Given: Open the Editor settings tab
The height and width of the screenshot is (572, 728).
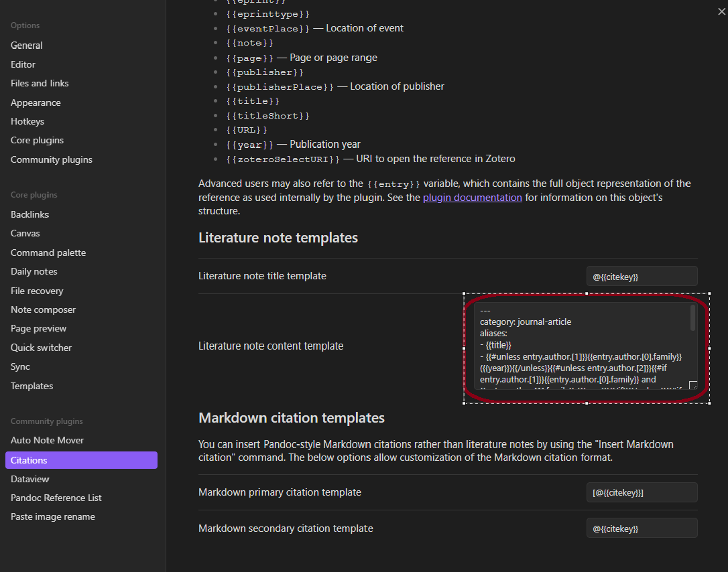Looking at the screenshot, I should [23, 64].
